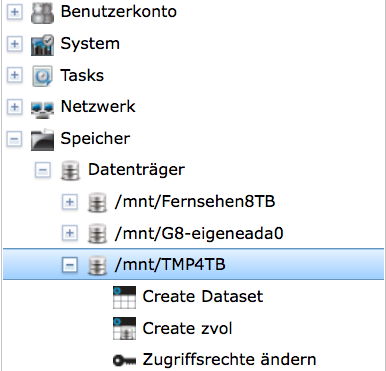Collapse the Speicher tree node

[14, 139]
